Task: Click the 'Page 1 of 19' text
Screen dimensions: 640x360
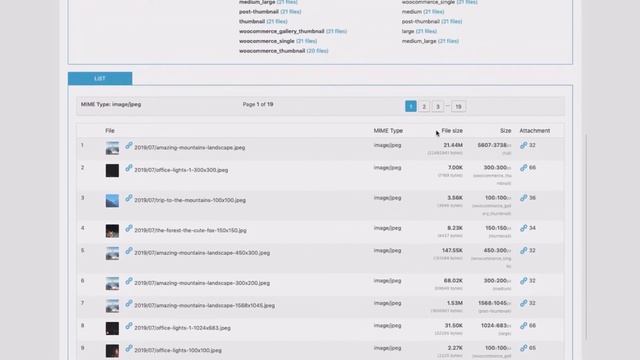Action: pyautogui.click(x=258, y=104)
